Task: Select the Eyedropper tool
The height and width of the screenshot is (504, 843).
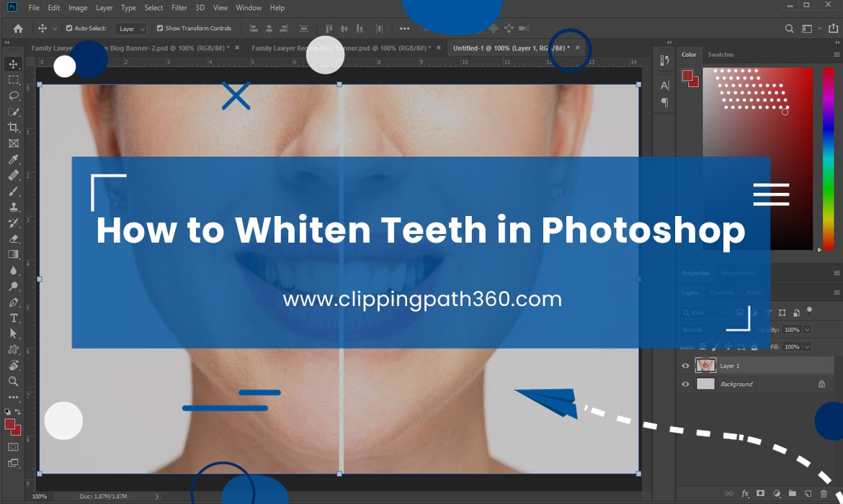Action: [14, 159]
